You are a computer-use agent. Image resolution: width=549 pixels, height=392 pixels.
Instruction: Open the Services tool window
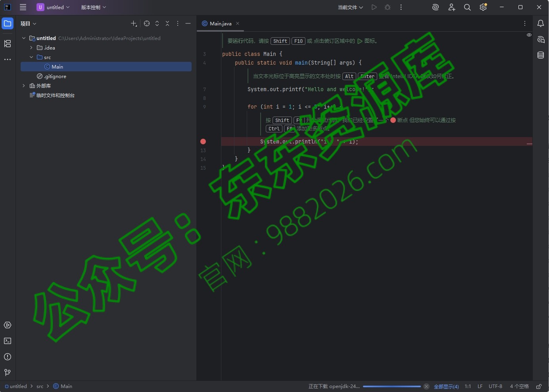click(x=7, y=325)
